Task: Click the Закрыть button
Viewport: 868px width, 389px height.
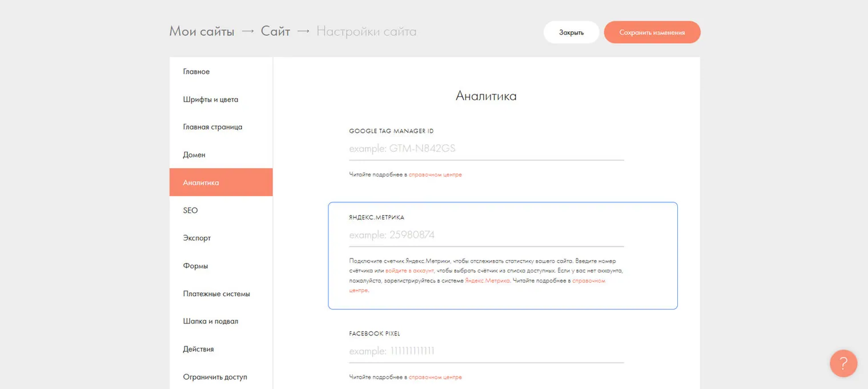Action: 571,33
